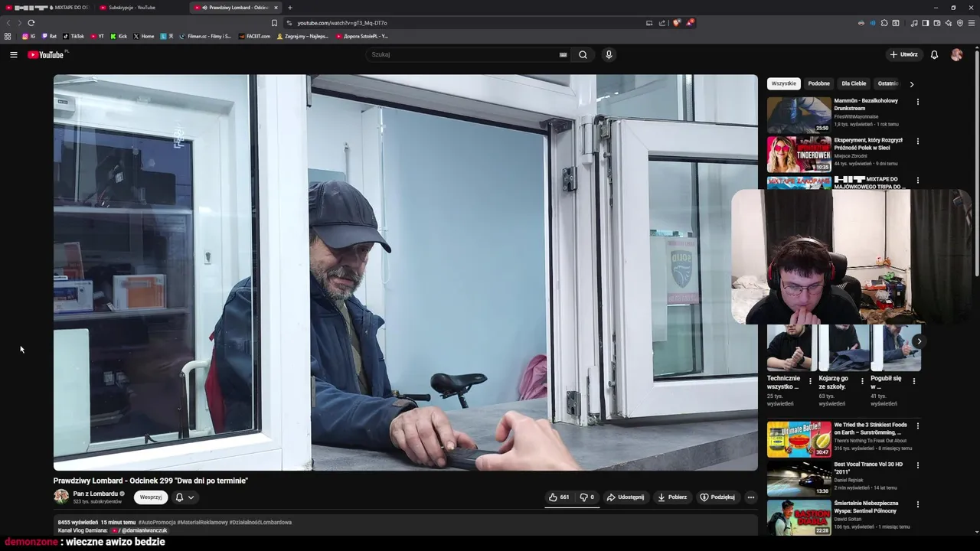Viewport: 980px width, 551px height.
Task: Open the Tinderowe Eksperyment video thumbnail
Action: tap(799, 154)
